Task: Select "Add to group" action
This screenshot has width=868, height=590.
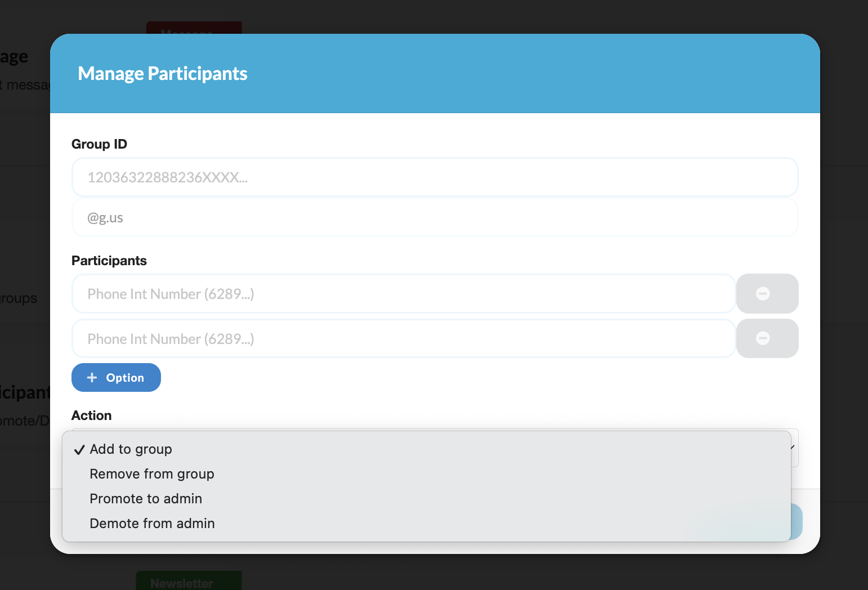Action: click(x=131, y=449)
